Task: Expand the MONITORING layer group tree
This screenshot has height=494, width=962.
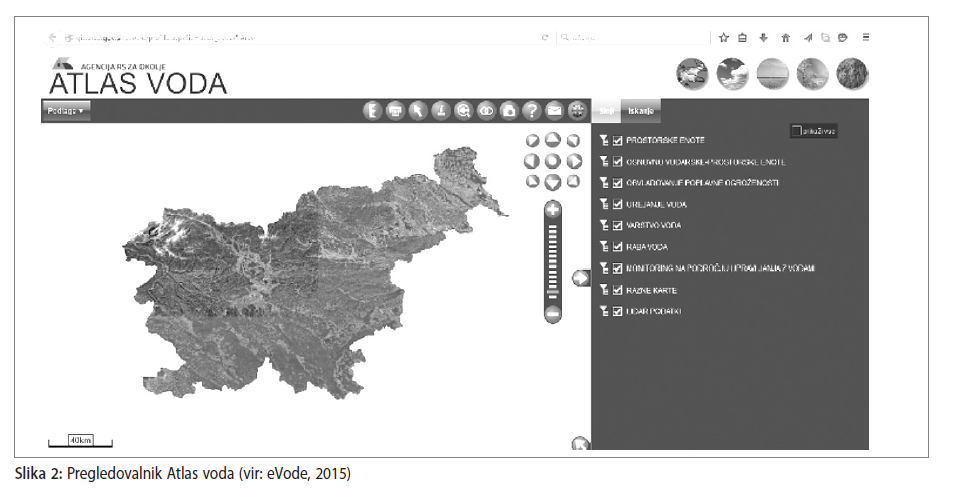Action: coord(604,268)
